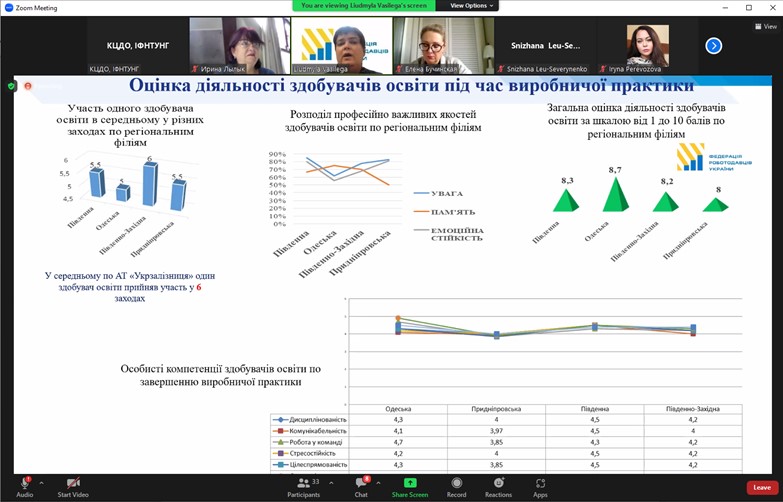Click the green encryption shield icon
Viewport: 783px width, 502px height.
tap(11, 86)
